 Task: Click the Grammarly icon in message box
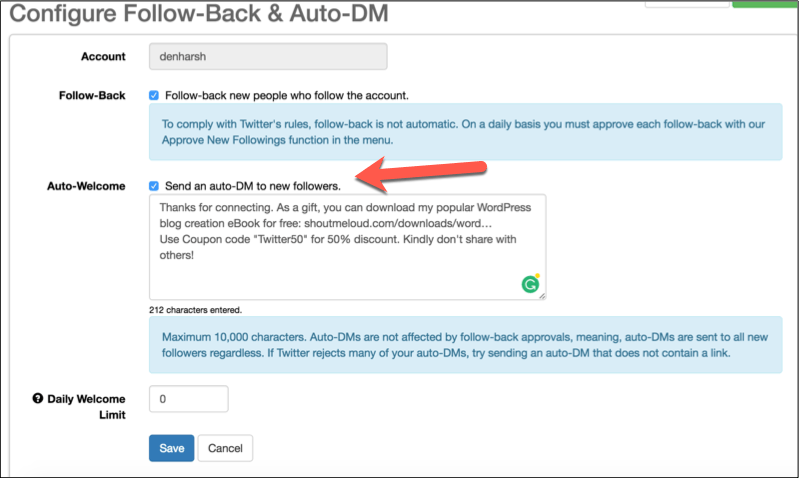[x=530, y=284]
